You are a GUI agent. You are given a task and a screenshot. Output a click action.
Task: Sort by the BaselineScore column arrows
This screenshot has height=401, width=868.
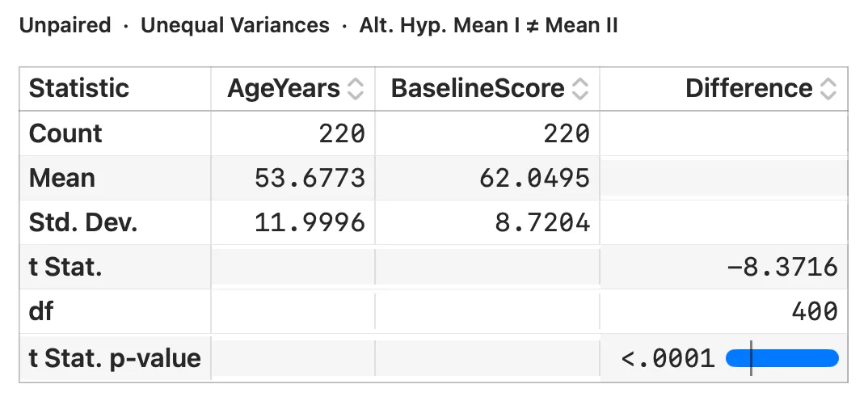pyautogui.click(x=579, y=89)
